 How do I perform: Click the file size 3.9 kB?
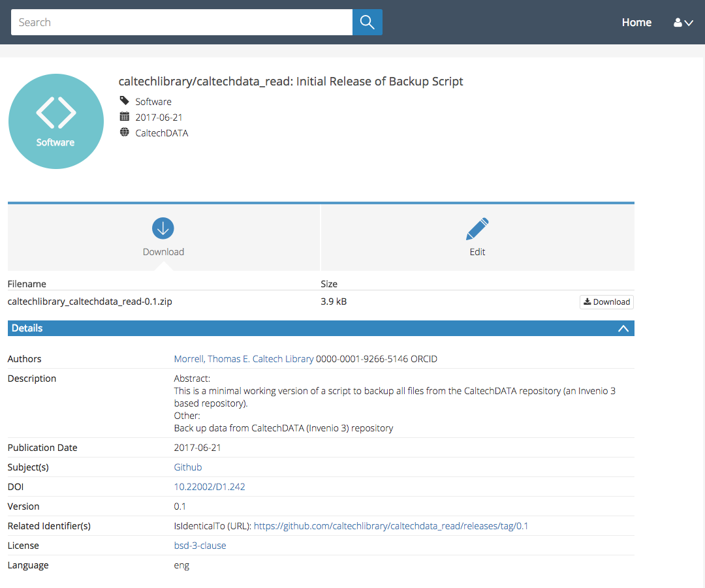point(334,302)
